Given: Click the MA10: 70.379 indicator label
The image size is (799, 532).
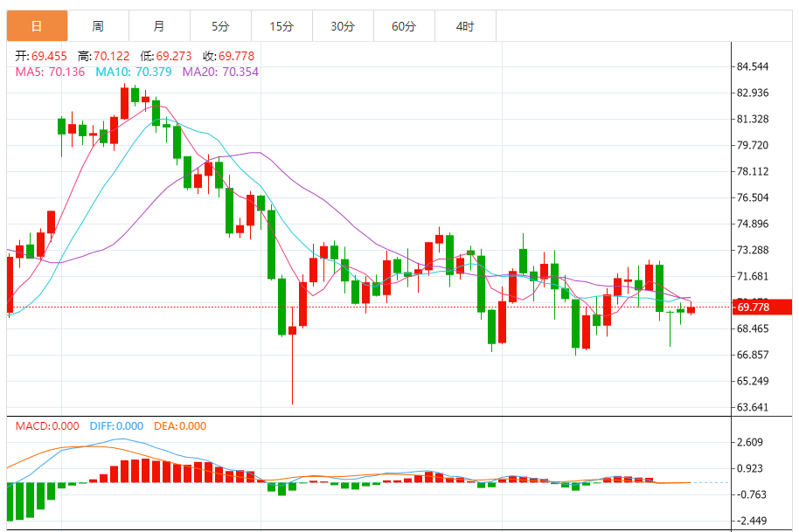Looking at the screenshot, I should point(134,72).
